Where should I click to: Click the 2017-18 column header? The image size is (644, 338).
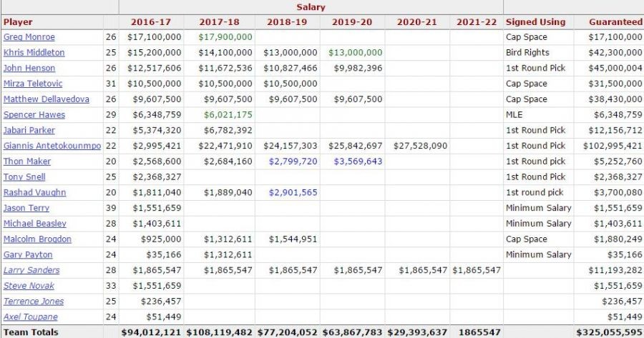point(219,22)
